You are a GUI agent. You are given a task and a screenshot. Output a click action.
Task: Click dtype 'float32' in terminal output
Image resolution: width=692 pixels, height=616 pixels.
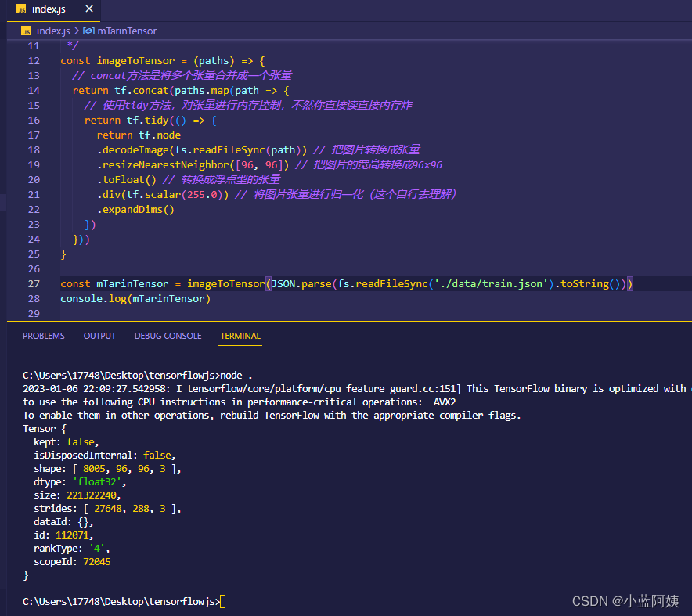[x=97, y=482]
